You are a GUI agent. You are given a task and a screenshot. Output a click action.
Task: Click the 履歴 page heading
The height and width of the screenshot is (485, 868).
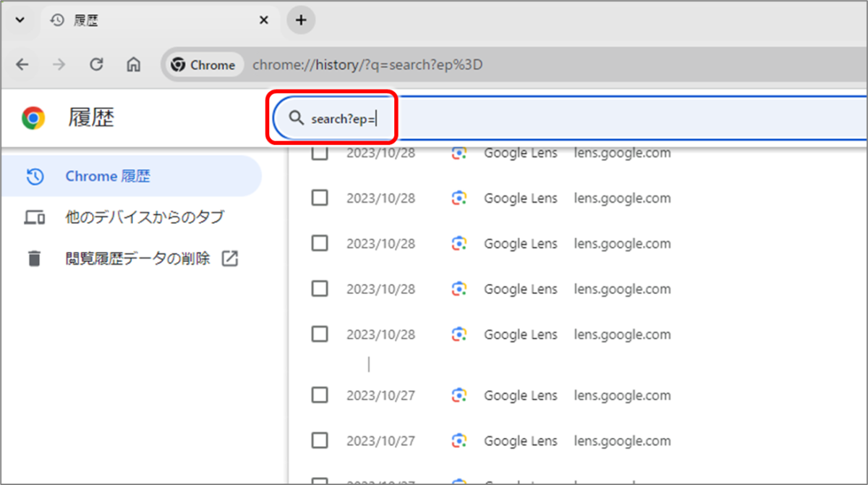[91, 118]
